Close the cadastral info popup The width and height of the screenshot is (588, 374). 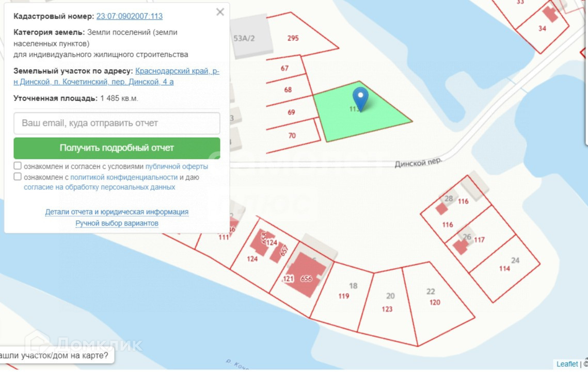(220, 12)
